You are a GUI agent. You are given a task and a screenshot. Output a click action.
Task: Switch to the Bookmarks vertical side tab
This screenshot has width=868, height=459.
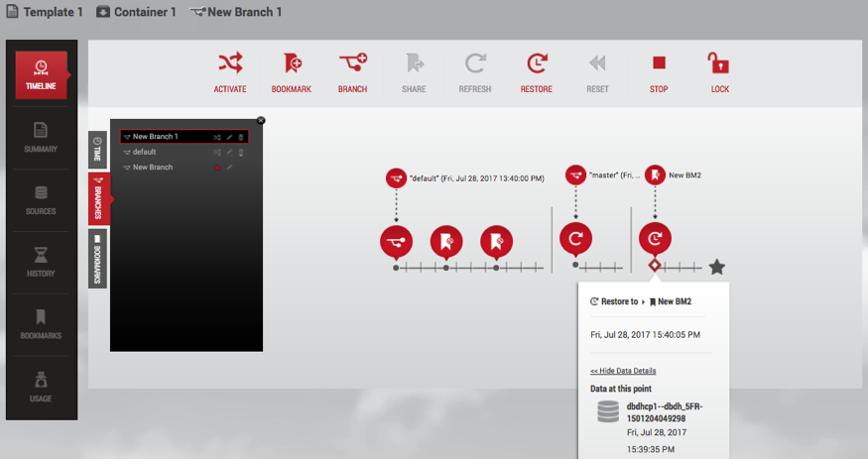(x=97, y=259)
